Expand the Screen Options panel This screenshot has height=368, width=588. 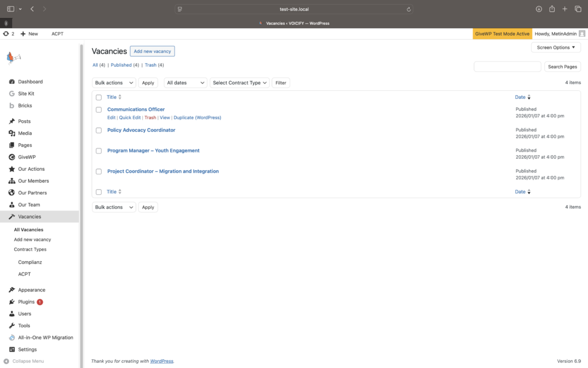pos(555,48)
